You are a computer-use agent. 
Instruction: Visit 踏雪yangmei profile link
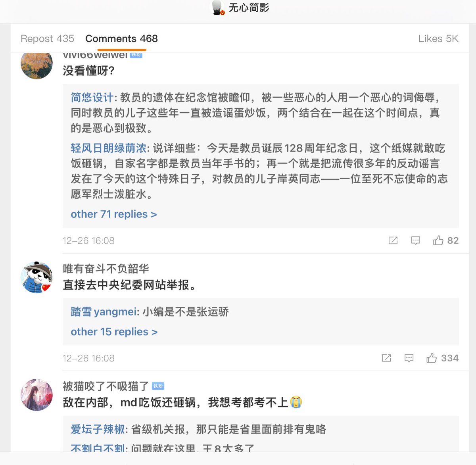click(104, 312)
